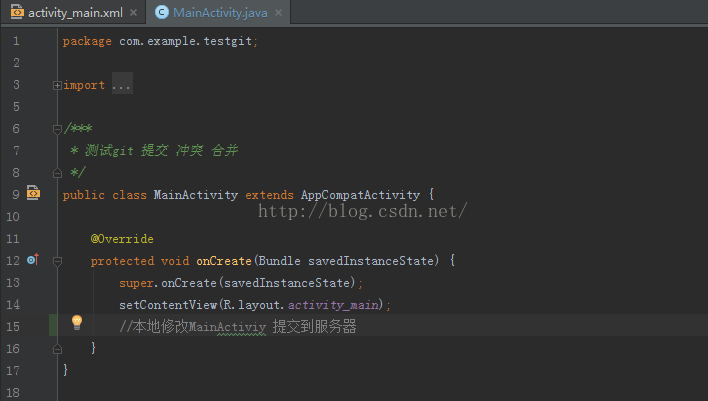
Task: Close the MainActivity.java tab
Action: point(279,13)
